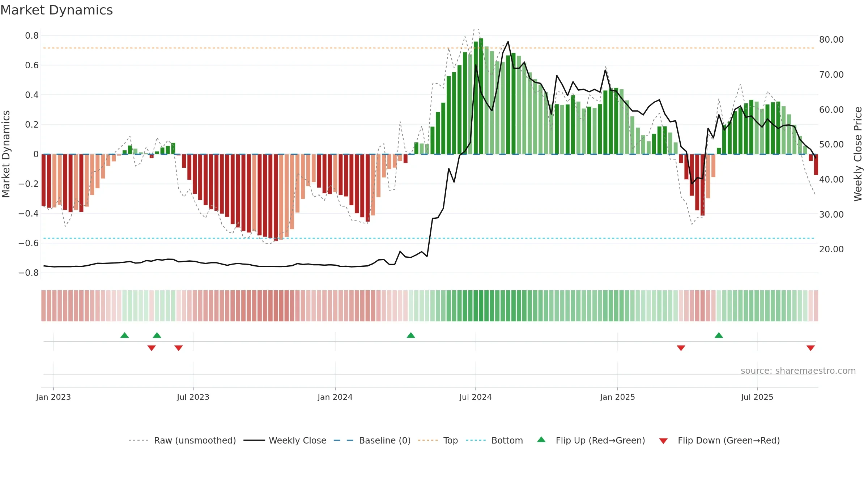
Task: Select the first green flip-up marker in early 2023
Action: 124,335
